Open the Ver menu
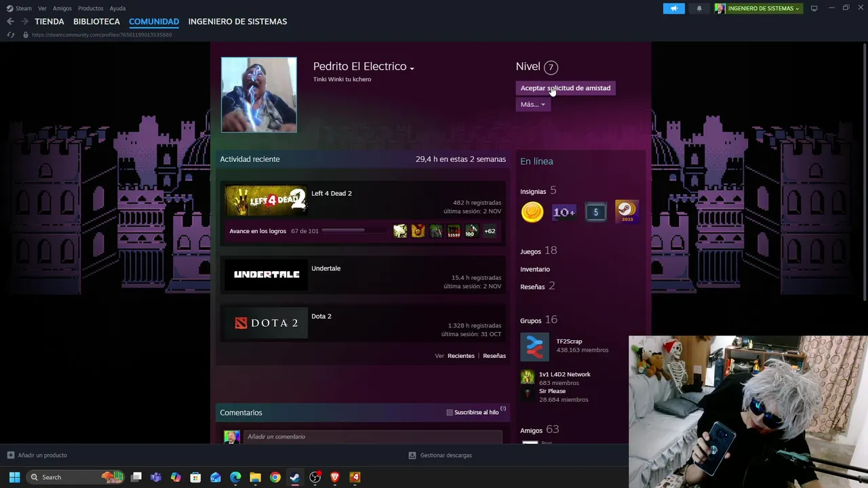868x488 pixels. (42, 8)
